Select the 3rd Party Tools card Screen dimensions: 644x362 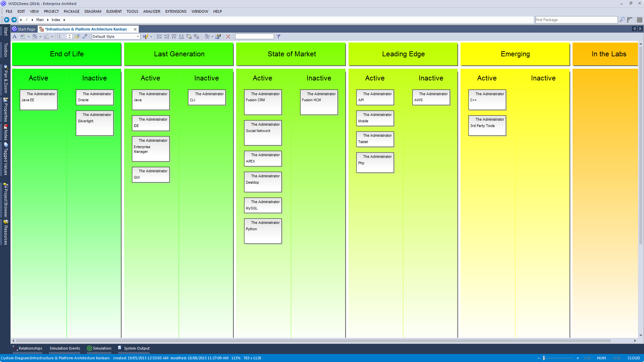pyautogui.click(x=487, y=125)
